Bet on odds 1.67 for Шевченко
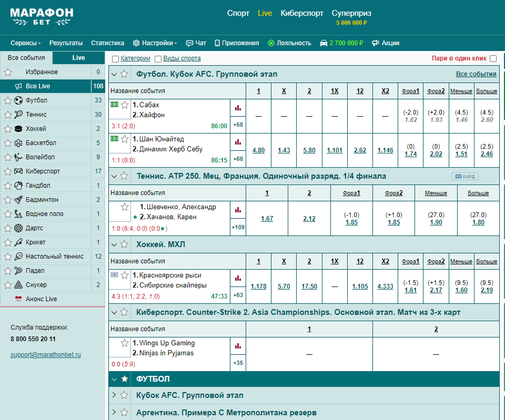 [267, 219]
